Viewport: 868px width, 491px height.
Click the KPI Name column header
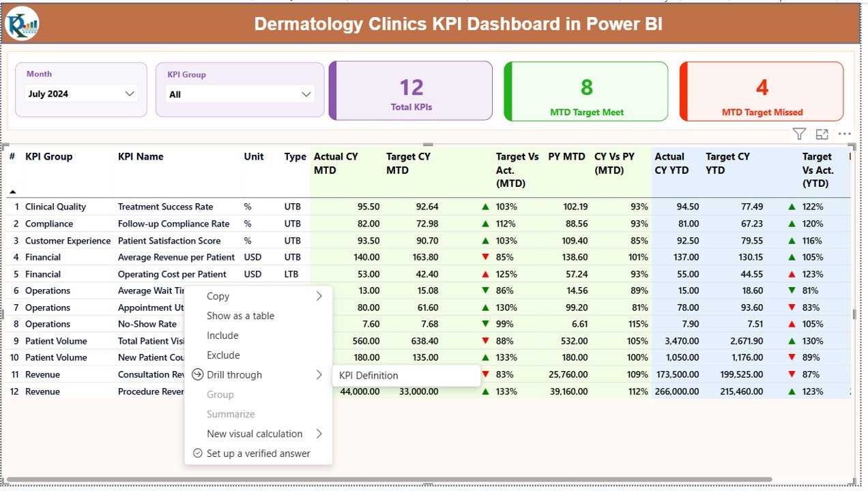(x=141, y=157)
